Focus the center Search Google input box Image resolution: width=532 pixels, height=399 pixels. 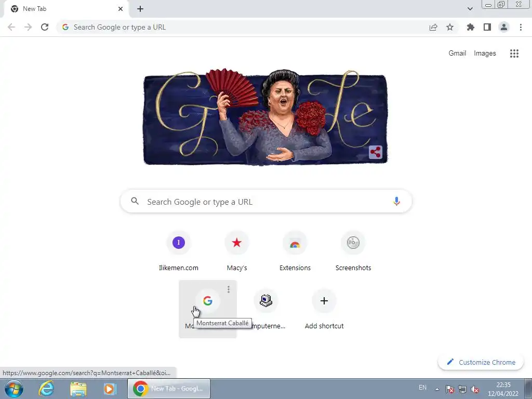266,201
